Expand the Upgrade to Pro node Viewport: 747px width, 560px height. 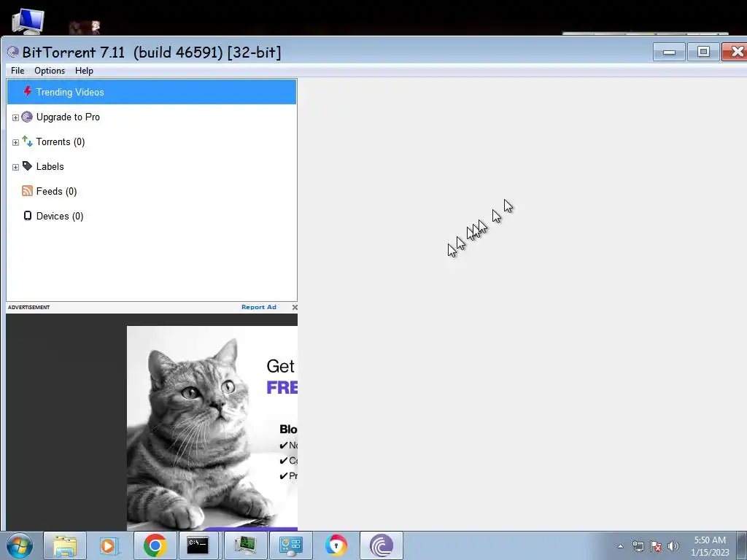click(x=15, y=117)
